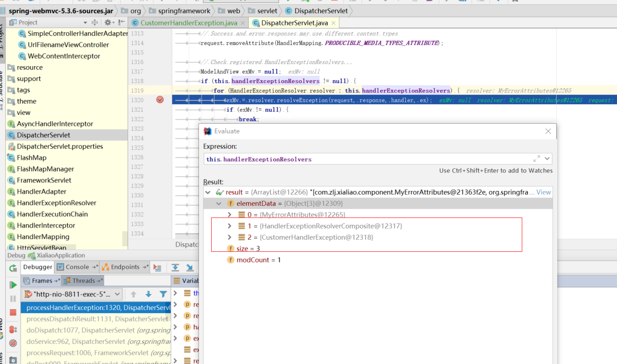This screenshot has width=617, height=364.
Task: Collapse the elementData node
Action: click(219, 204)
